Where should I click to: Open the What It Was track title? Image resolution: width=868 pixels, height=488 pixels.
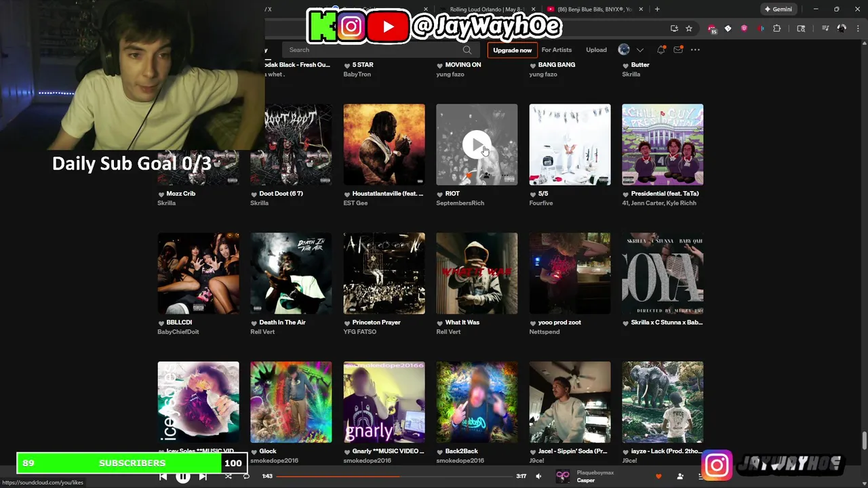462,323
